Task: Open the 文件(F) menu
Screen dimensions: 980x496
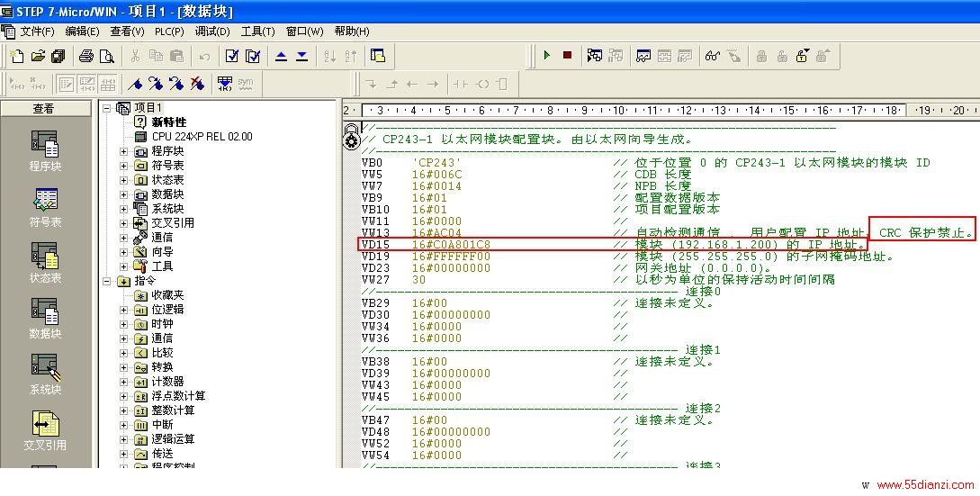Action: click(37, 32)
